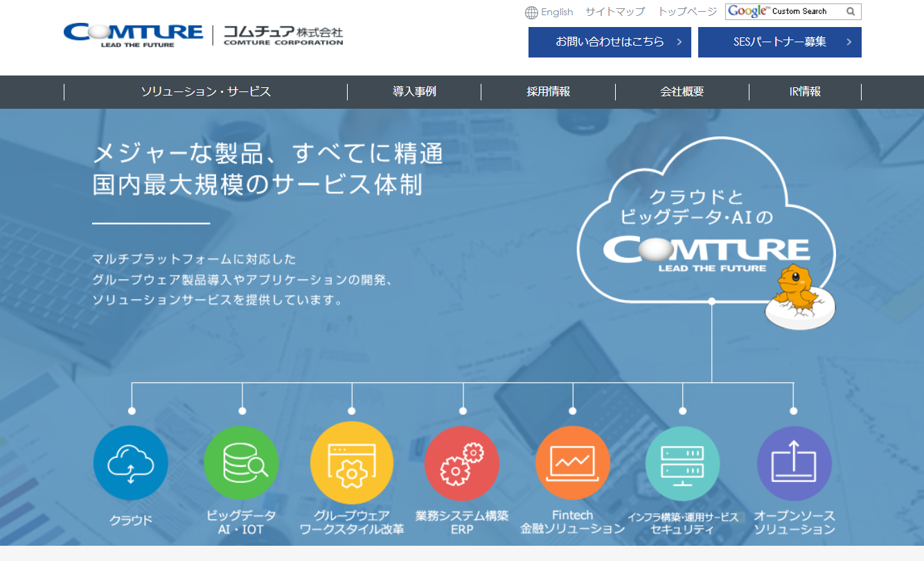Click the globe icon beside English
The height and width of the screenshot is (561, 924).
531,12
